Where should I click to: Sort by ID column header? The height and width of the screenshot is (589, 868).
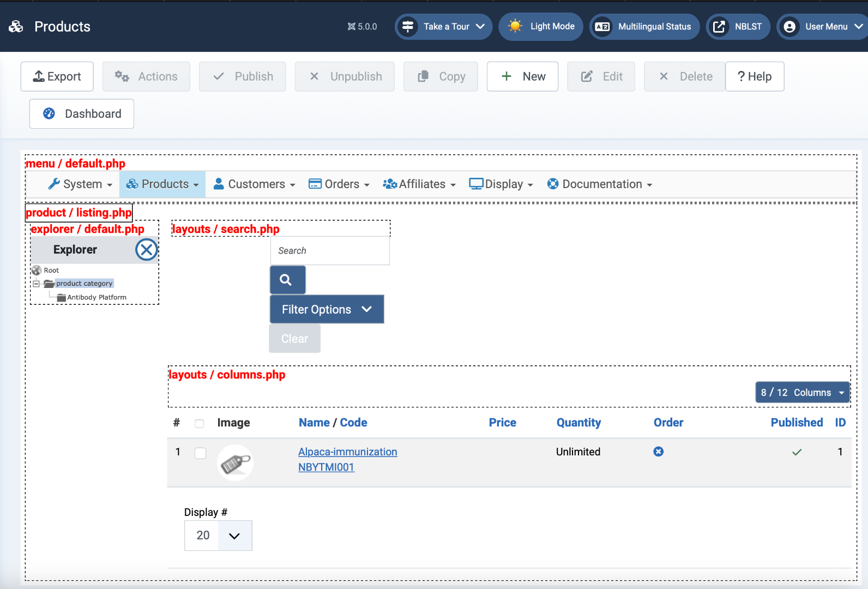coord(840,423)
